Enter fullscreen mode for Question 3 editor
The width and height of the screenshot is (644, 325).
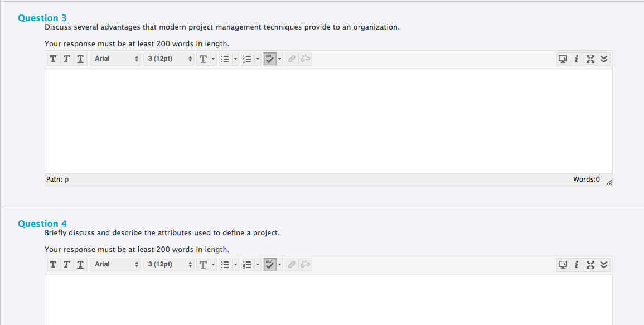(590, 59)
